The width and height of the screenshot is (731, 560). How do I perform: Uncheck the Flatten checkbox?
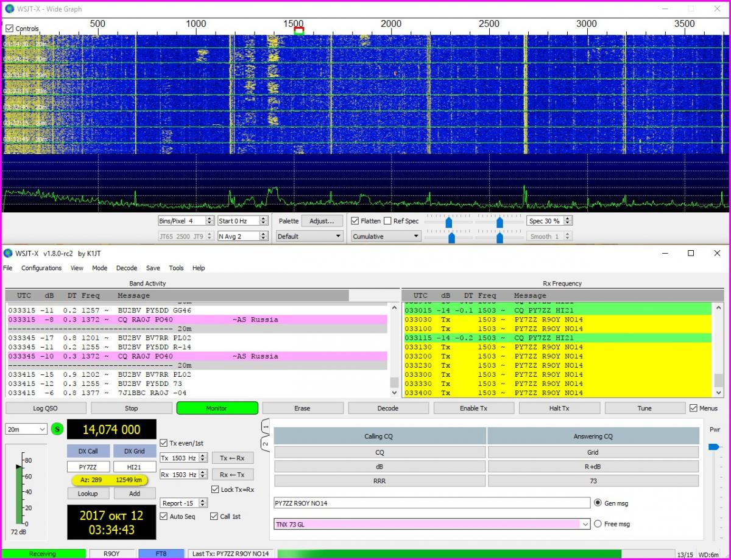pos(356,221)
